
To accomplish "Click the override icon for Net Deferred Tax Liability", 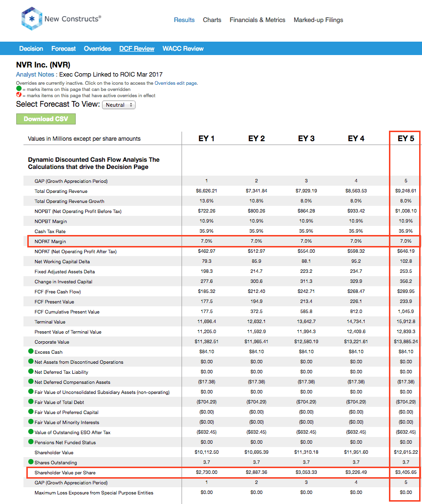I will coord(31,371).
